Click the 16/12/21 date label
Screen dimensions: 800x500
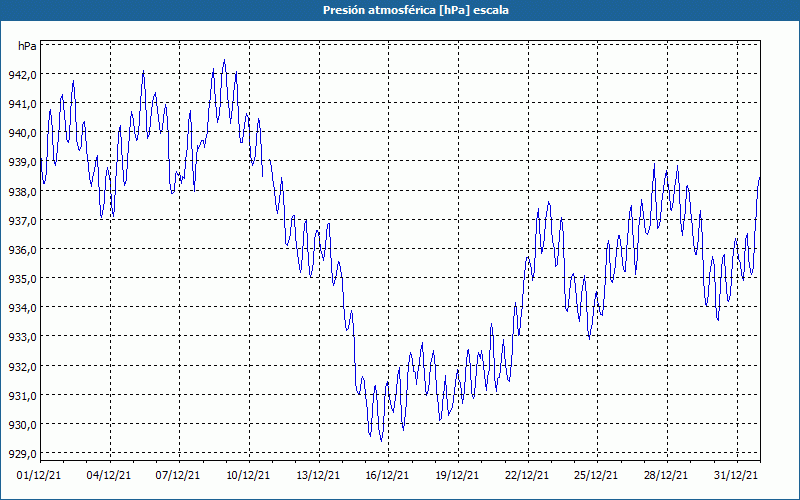click(387, 475)
